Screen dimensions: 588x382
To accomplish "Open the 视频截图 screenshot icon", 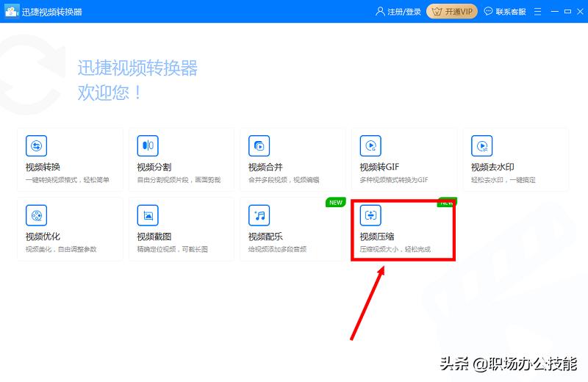I will coord(148,215).
